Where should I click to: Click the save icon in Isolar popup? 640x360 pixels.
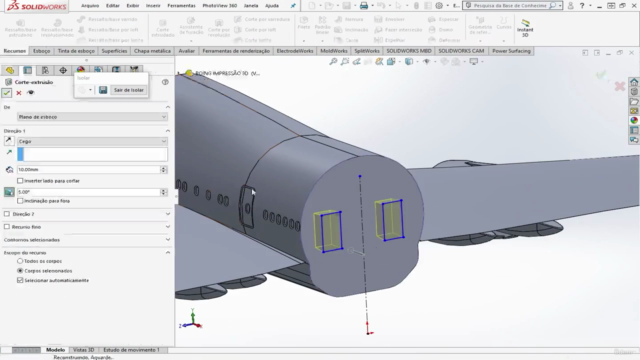[x=103, y=90]
